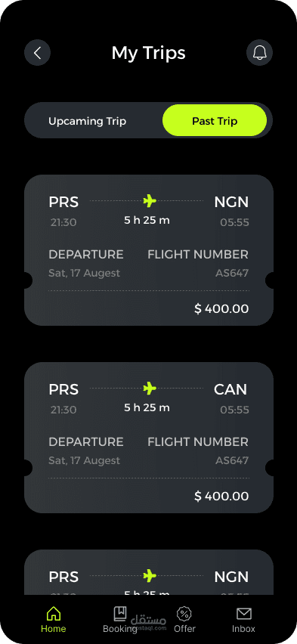Tap the $ 400.00 price on first ticket
297x644 pixels.
(x=221, y=308)
